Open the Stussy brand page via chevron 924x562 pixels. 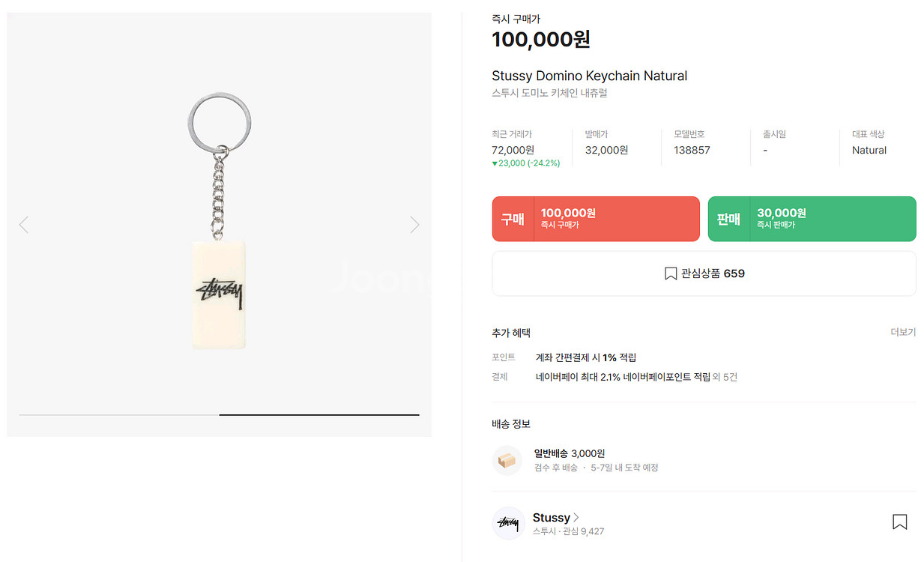point(577,517)
